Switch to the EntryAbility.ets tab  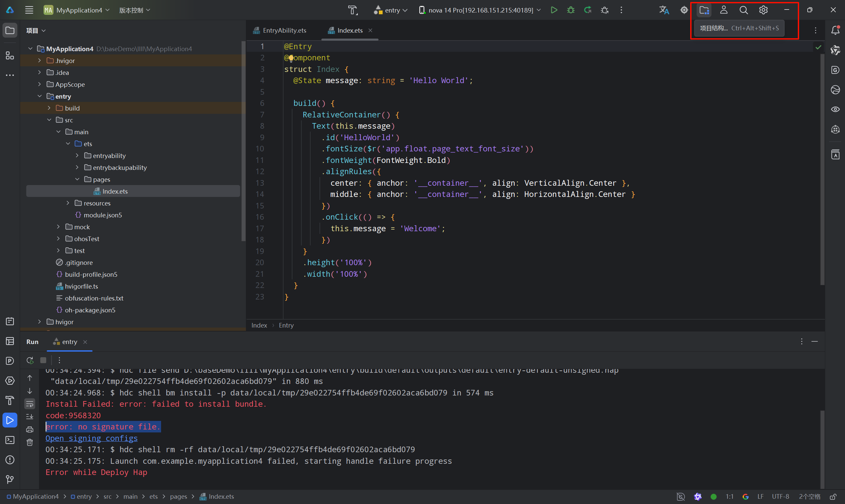point(284,31)
